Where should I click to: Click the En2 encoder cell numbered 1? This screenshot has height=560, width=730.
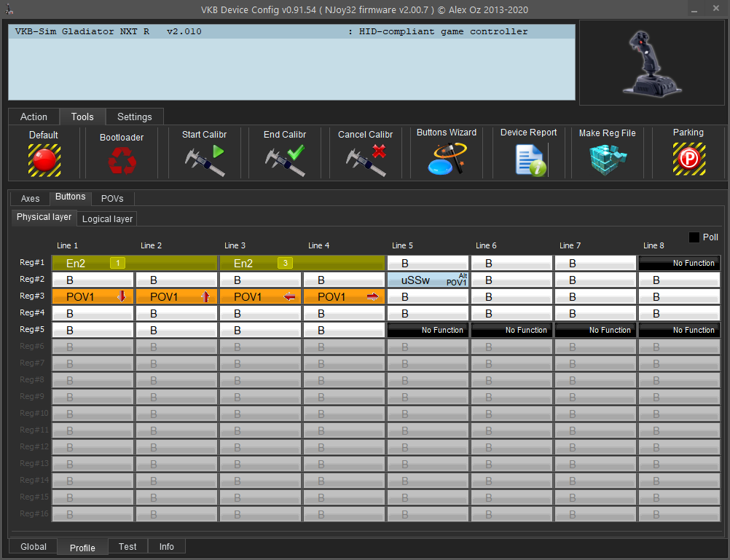coord(135,263)
